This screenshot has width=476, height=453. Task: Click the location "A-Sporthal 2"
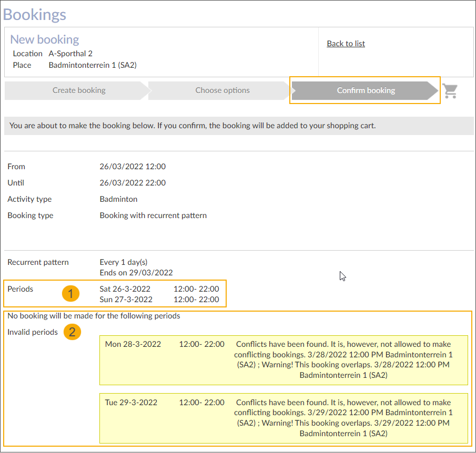coord(70,53)
